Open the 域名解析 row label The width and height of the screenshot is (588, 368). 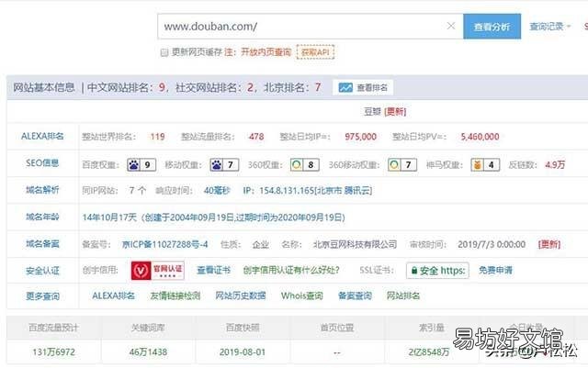click(42, 190)
